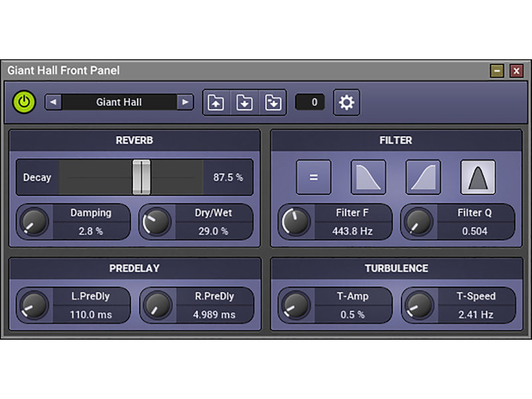This screenshot has height=399, width=532.
Task: Click the Decay slider handle
Action: (141, 177)
